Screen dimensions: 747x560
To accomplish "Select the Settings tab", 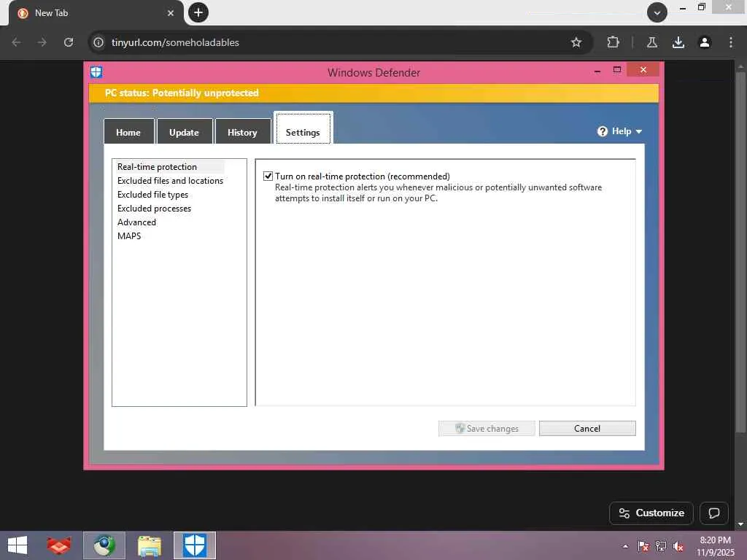I will 303,128.
